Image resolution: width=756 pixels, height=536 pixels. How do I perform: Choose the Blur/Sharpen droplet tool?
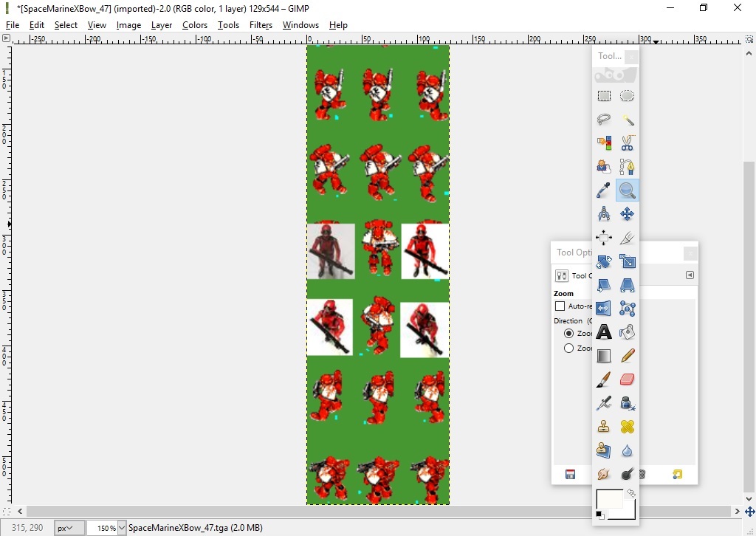coord(627,450)
